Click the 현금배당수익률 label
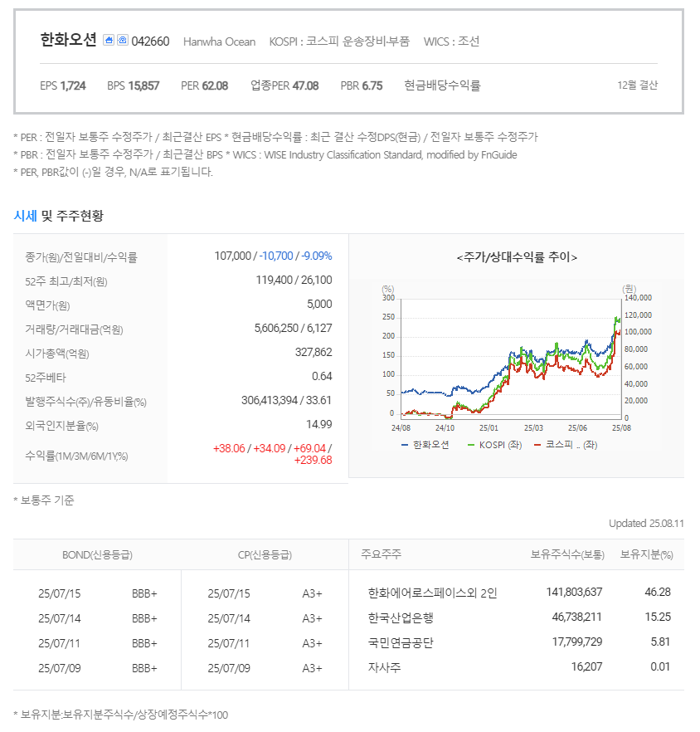 point(442,86)
